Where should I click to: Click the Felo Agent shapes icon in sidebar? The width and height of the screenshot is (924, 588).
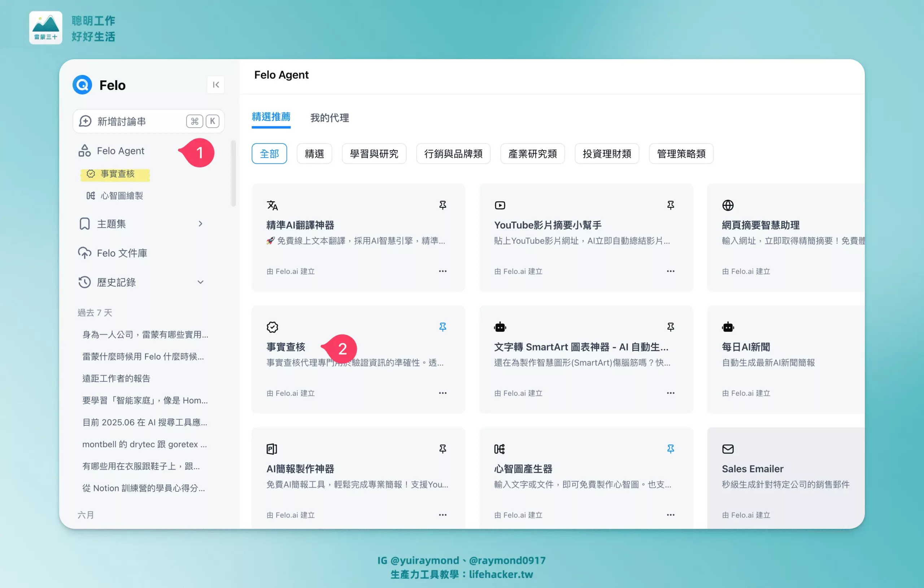point(84,151)
